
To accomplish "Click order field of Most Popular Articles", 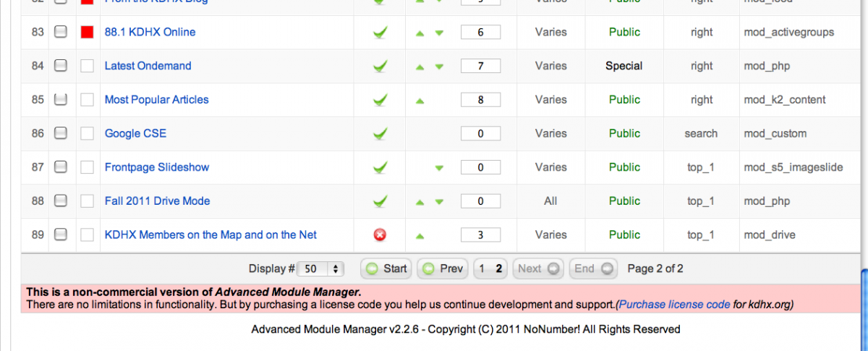I will click(480, 100).
